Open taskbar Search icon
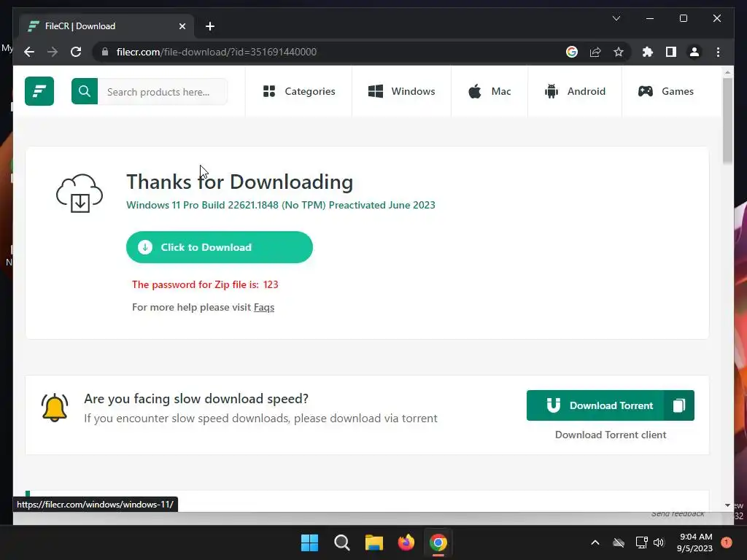This screenshot has width=747, height=560. [341, 542]
